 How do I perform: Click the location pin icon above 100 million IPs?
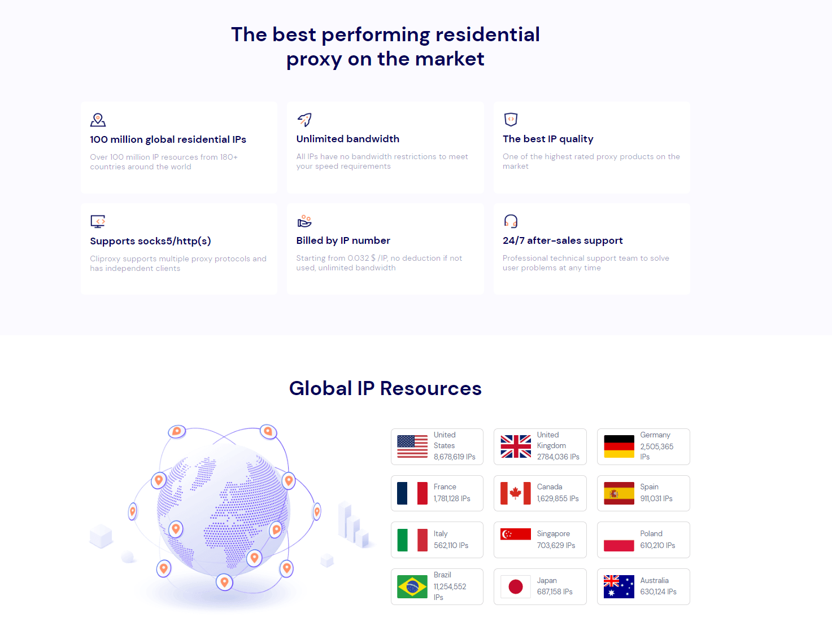coord(97,120)
